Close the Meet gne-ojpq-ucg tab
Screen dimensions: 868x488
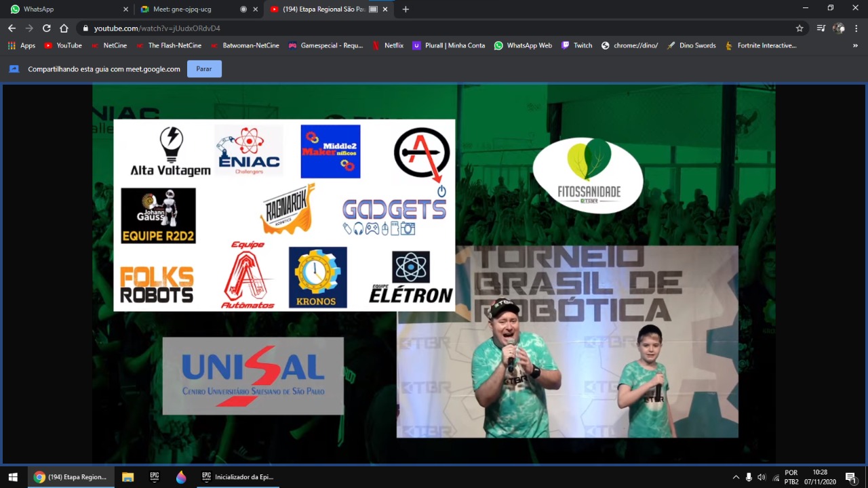click(x=256, y=9)
